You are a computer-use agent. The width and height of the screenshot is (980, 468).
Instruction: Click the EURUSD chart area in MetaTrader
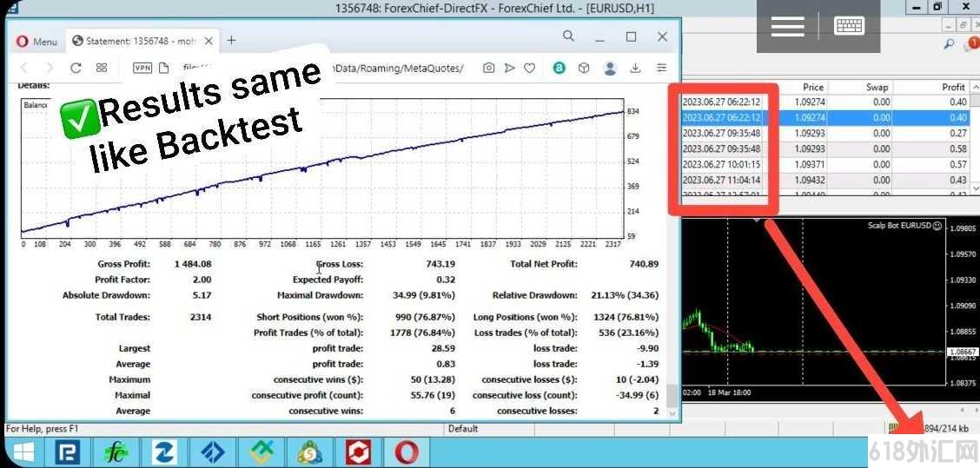coord(814,302)
